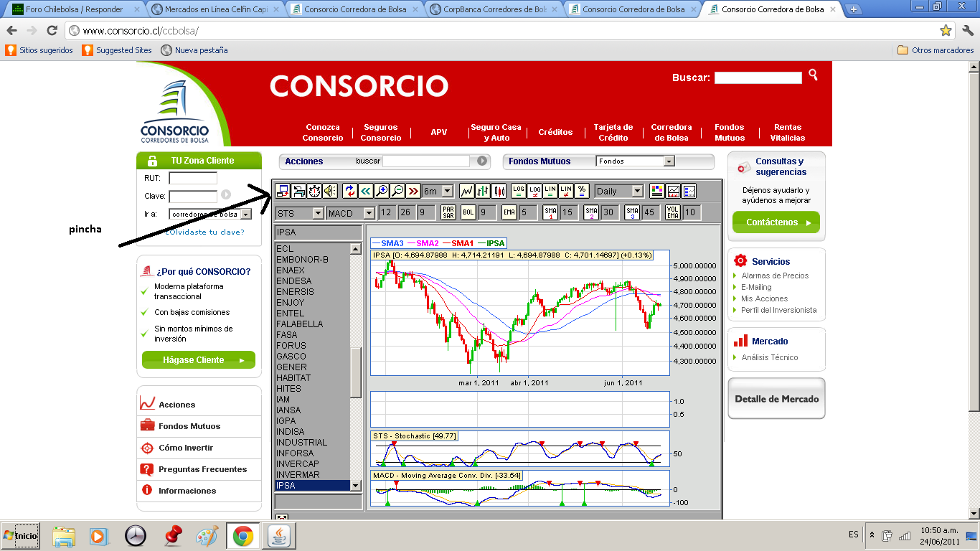Select the OHLC bar chart icon
This screenshot has width=980, height=551.
(x=483, y=191)
